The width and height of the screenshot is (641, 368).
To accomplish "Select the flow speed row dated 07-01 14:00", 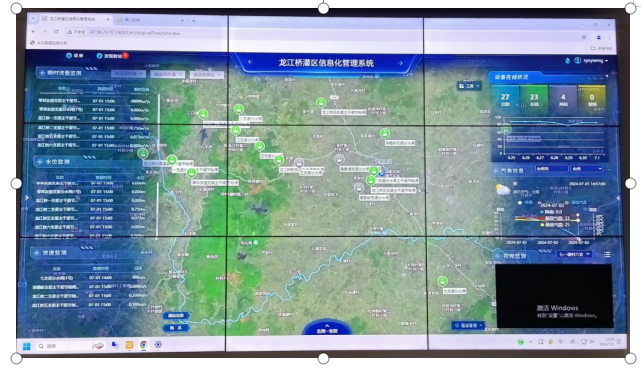I will click(89, 277).
